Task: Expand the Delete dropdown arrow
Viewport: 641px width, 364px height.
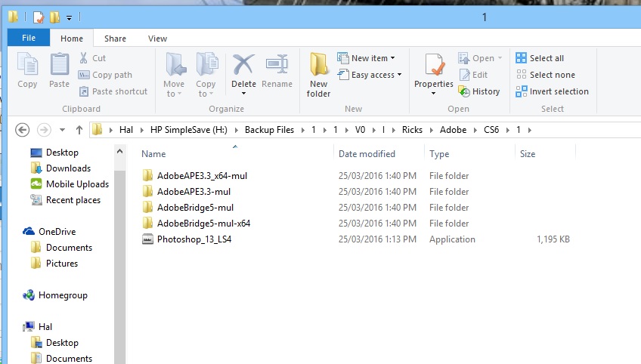Action: coord(243,94)
